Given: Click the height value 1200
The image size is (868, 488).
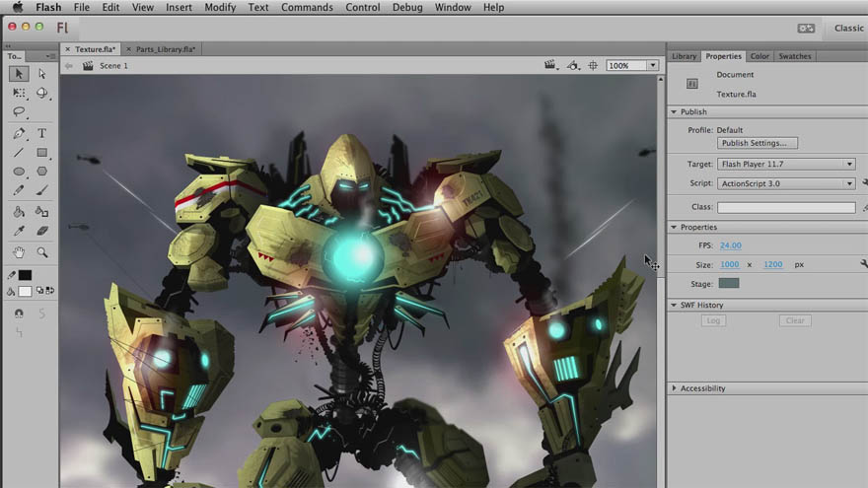Looking at the screenshot, I should [772, 264].
